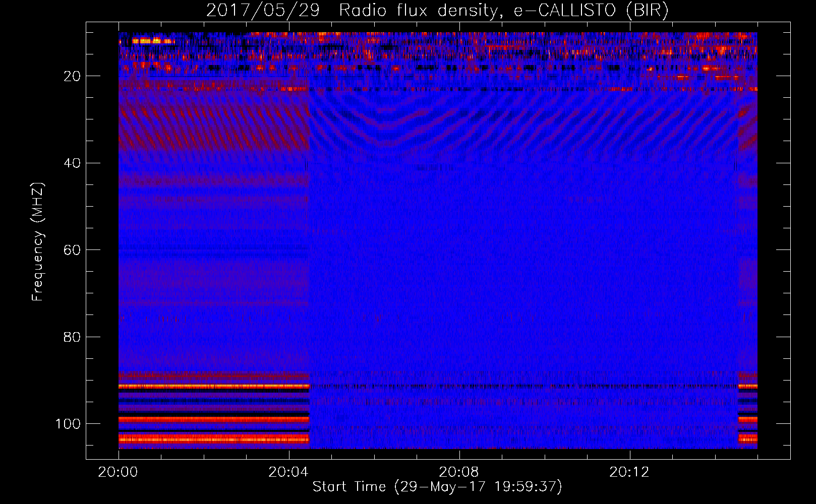Click the 80 MHz frequency tick label
Viewport: 816px width, 504px height.
pyautogui.click(x=72, y=337)
